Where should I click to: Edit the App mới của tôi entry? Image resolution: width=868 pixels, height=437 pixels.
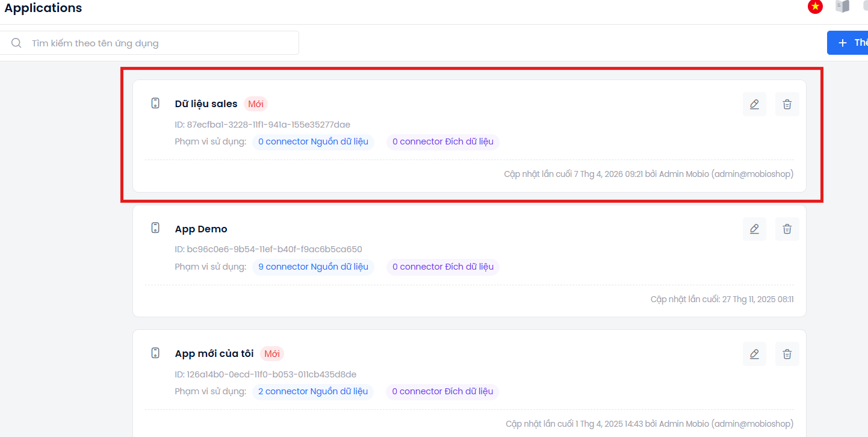pos(754,354)
